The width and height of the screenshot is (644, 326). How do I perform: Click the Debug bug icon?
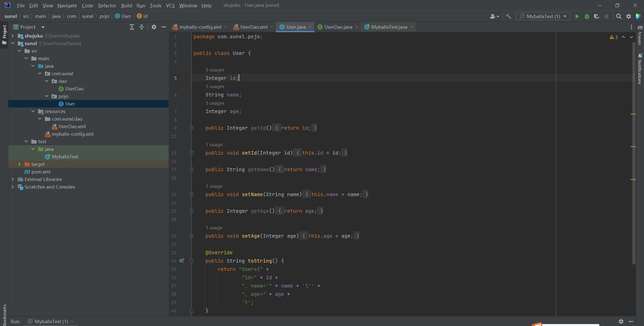(587, 16)
